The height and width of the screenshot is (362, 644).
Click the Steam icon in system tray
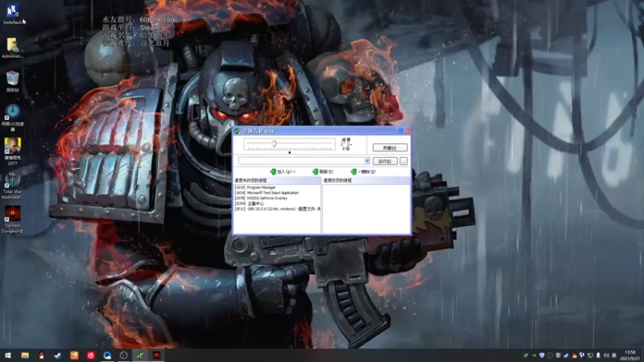click(566, 356)
